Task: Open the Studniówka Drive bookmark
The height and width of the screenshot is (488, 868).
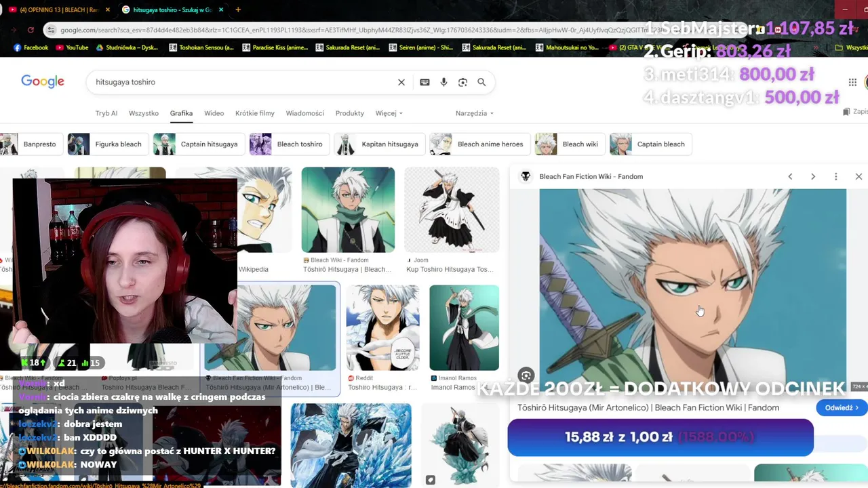Action: coord(127,47)
